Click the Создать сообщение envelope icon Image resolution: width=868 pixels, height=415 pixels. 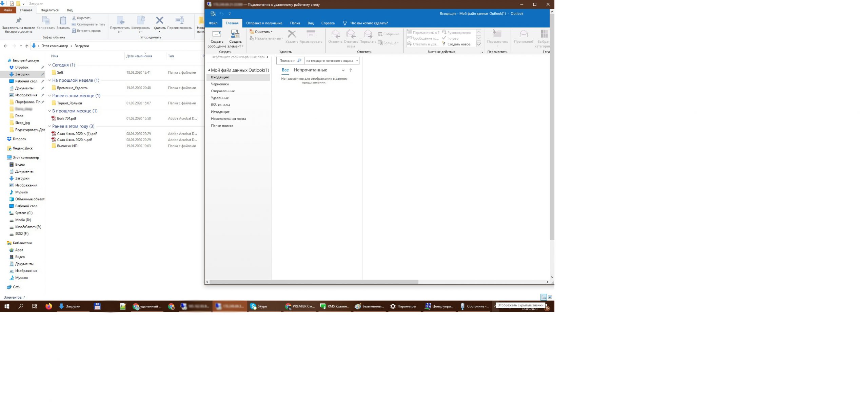pos(216,34)
